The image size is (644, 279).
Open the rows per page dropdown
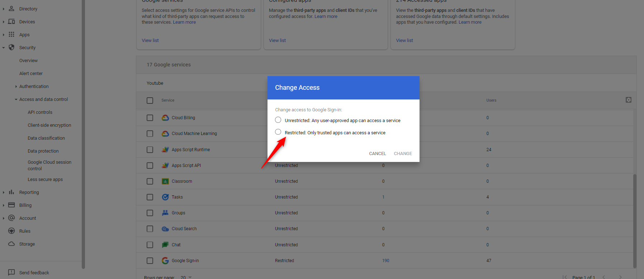pyautogui.click(x=186, y=277)
